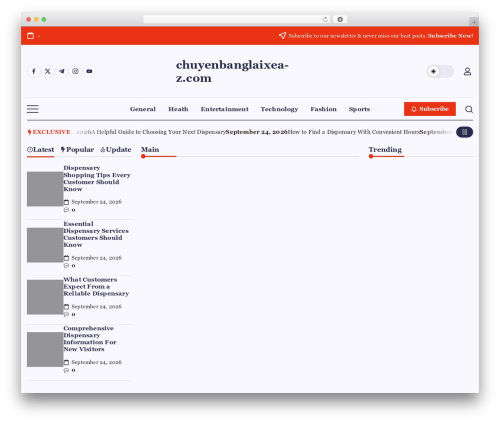Open the Technology menu item
The height and width of the screenshot is (423, 500).
click(279, 109)
